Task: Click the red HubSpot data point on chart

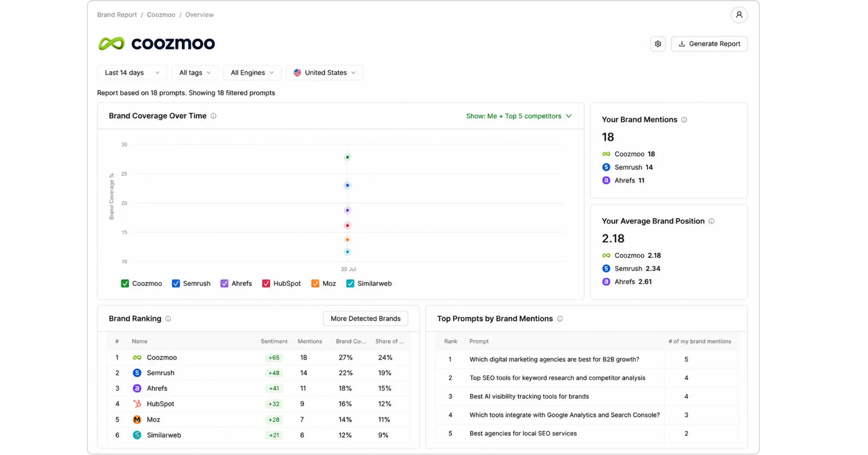Action: point(347,226)
